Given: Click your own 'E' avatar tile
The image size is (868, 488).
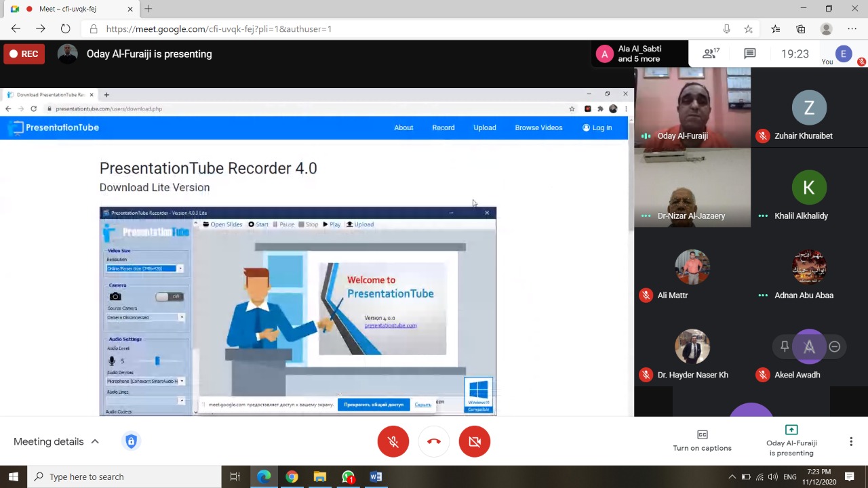Looking at the screenshot, I should click(844, 54).
